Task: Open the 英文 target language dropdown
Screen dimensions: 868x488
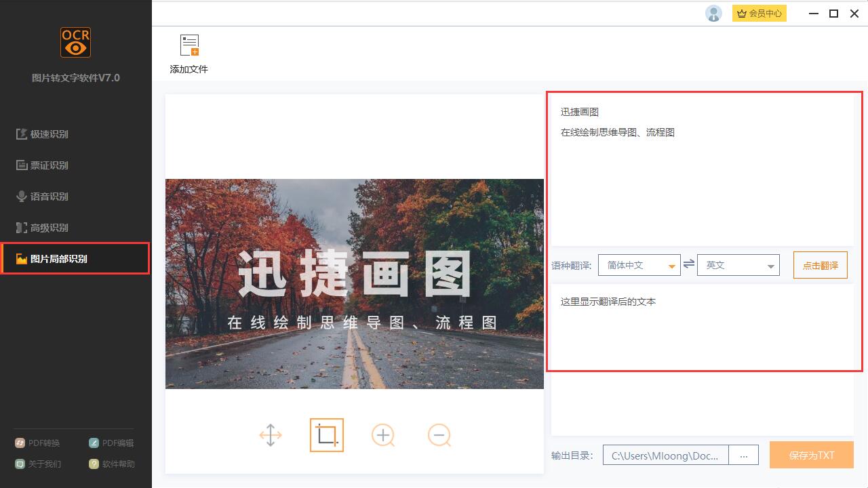Action: pyautogui.click(x=738, y=265)
